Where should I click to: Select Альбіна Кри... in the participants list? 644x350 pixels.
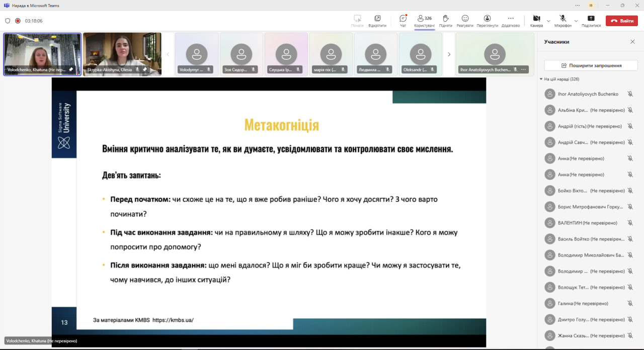pyautogui.click(x=588, y=110)
